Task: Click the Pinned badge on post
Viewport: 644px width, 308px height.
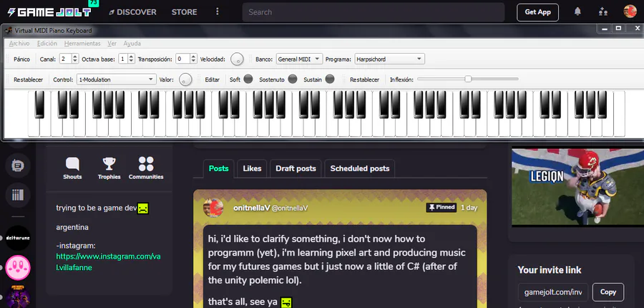Action: tap(441, 207)
